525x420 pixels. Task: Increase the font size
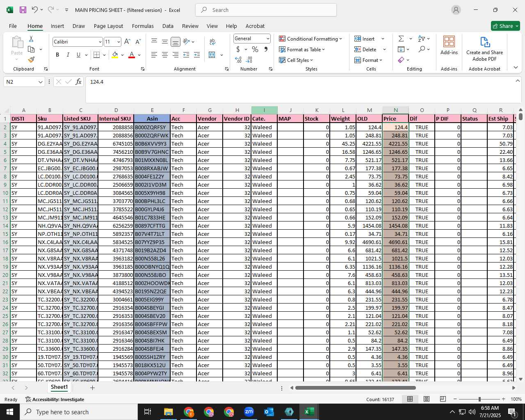127,41
